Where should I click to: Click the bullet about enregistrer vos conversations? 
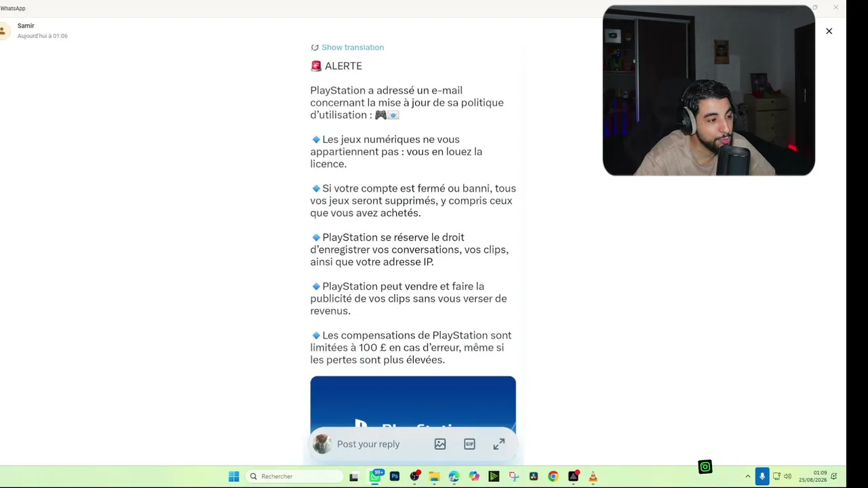point(410,249)
